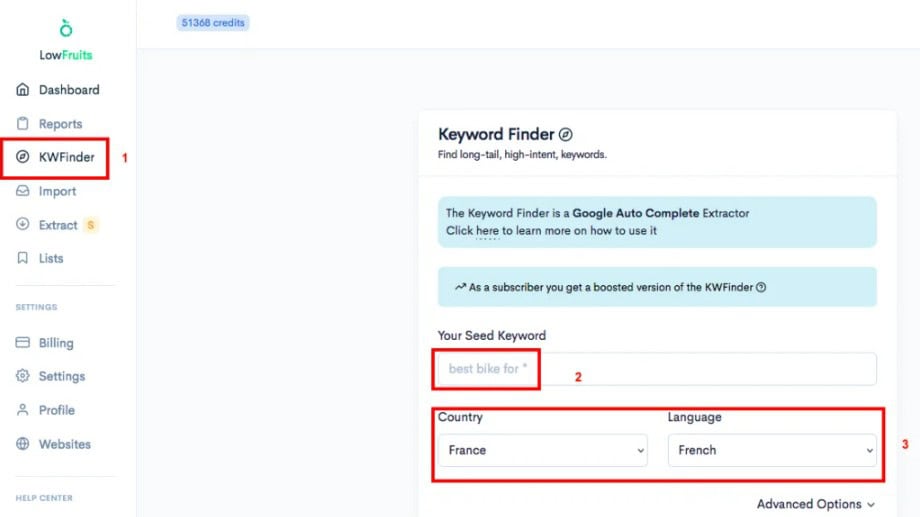Open the Country dropdown showing France
Screen dimensions: 920x517
click(543, 450)
